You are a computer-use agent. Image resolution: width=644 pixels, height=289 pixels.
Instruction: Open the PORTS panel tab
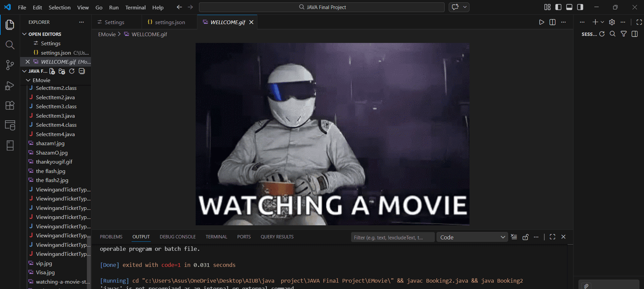click(x=244, y=237)
